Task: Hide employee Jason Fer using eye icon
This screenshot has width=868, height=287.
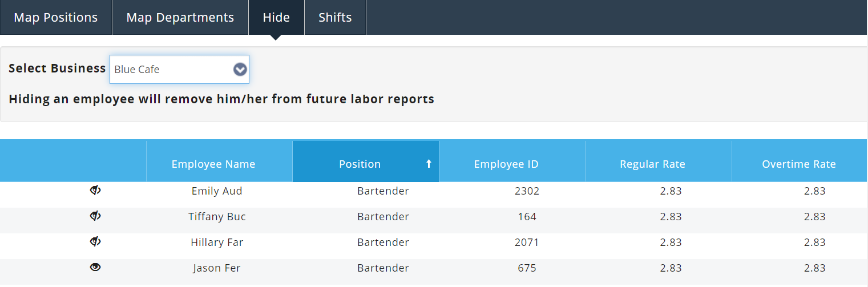Action: point(95,267)
